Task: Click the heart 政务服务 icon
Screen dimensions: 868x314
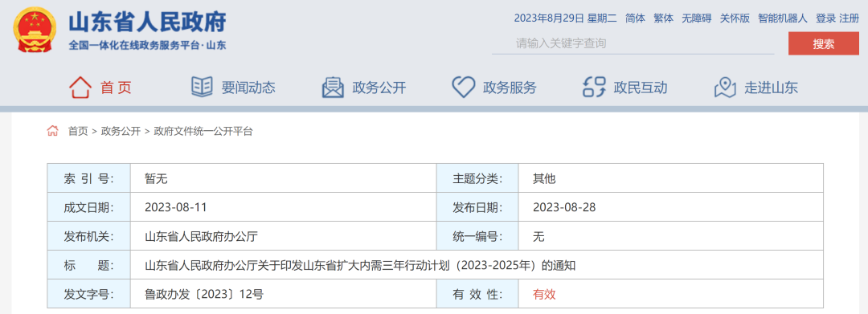Action: [x=464, y=88]
